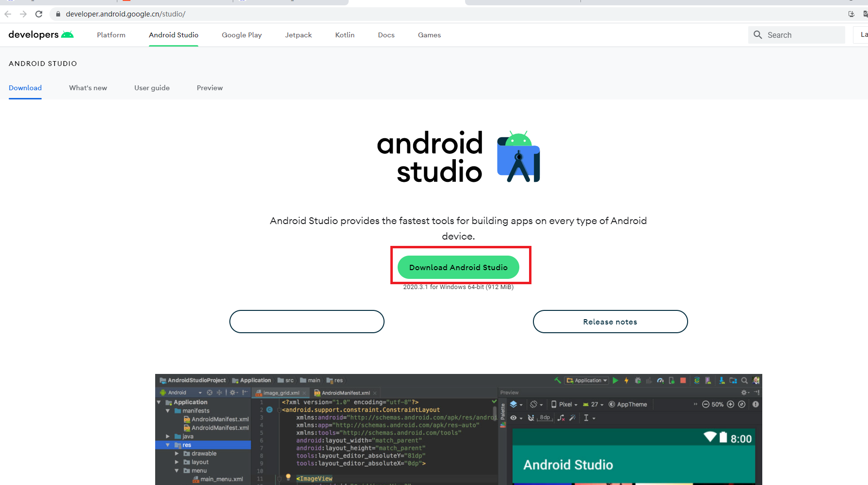Click the Download Android Studio button

[458, 267]
